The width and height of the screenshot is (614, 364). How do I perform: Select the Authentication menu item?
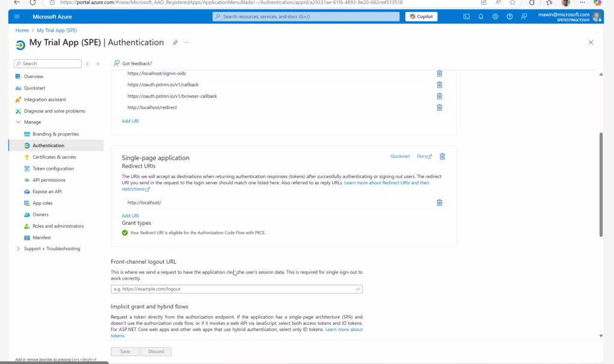tap(48, 145)
